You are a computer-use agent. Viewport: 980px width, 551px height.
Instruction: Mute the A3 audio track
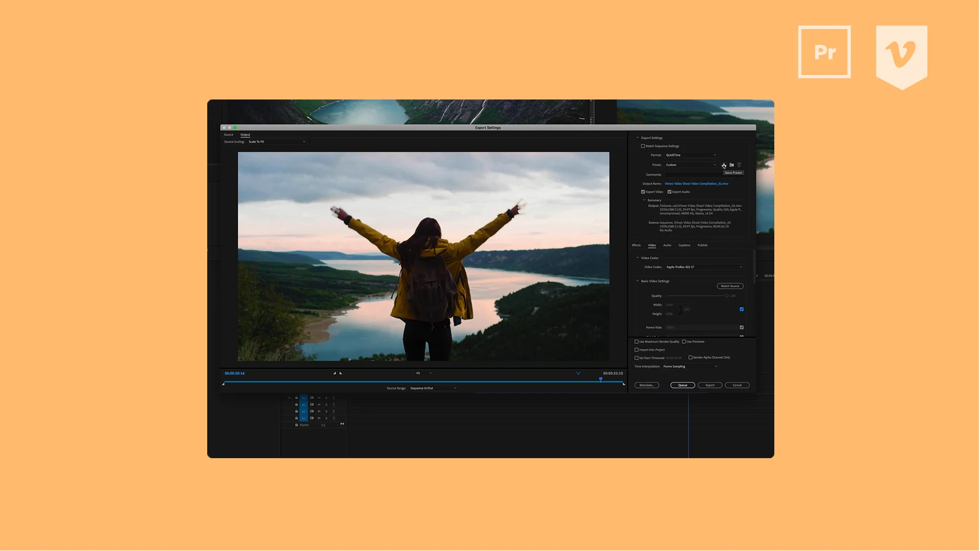pos(319,411)
